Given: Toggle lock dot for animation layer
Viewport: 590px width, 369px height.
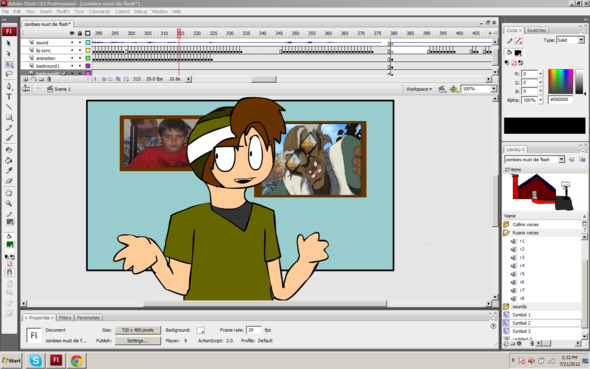Looking at the screenshot, I should (x=80, y=58).
